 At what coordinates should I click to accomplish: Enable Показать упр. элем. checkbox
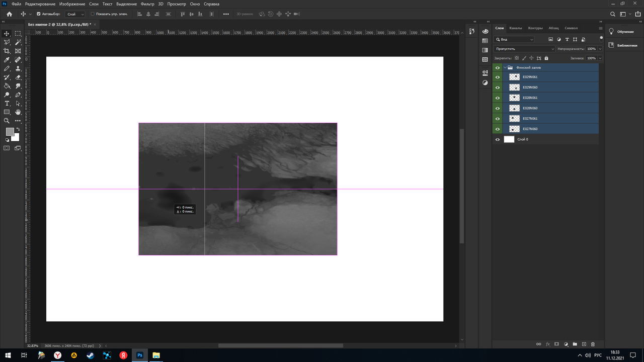point(93,14)
